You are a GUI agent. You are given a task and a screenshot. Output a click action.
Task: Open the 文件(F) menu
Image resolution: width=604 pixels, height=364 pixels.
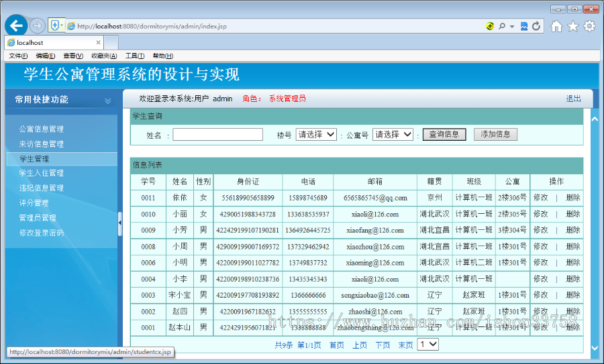(x=18, y=56)
